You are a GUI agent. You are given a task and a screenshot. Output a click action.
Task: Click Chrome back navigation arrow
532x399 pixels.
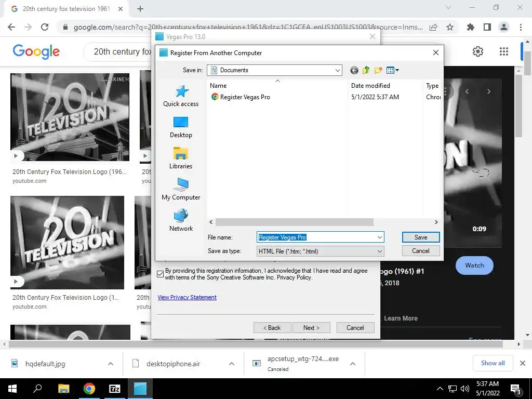coord(11,27)
